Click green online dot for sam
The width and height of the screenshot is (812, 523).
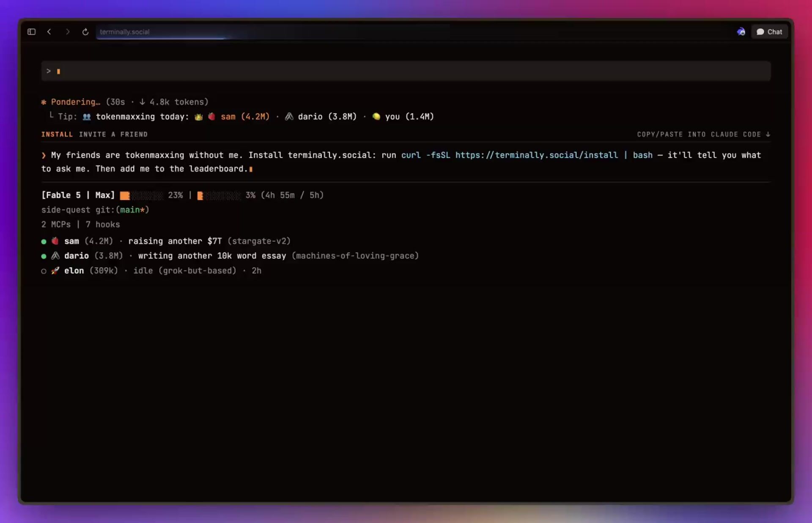point(44,242)
